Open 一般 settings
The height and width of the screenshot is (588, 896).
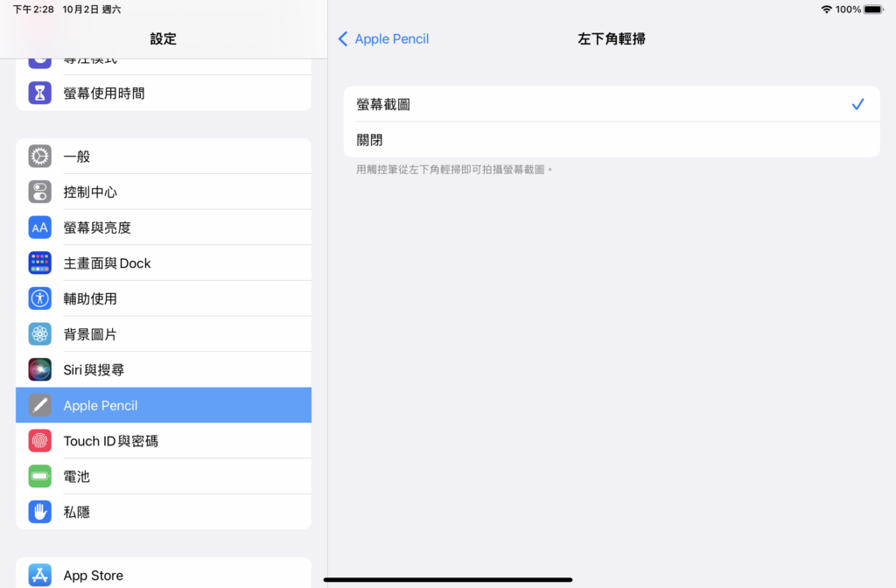164,156
